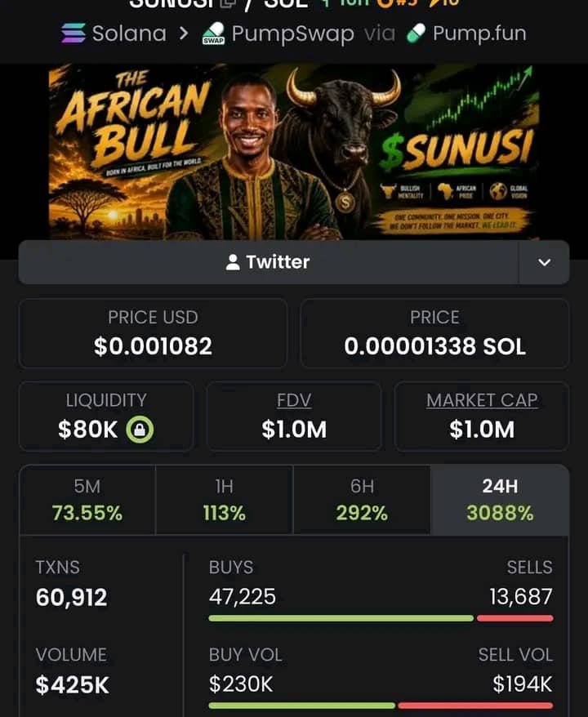The width and height of the screenshot is (588, 717).
Task: Click the green buys ratio bar
Action: 341,618
